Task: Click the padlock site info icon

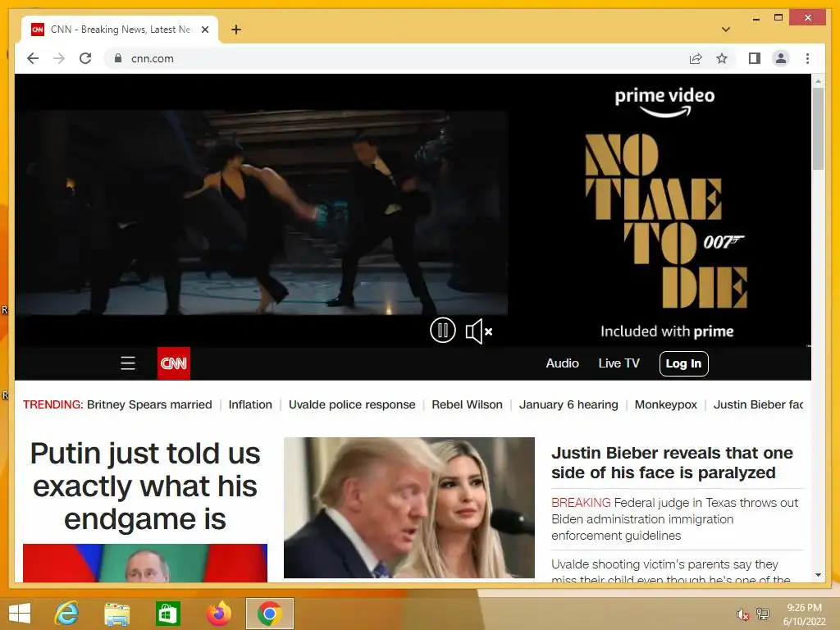Action: click(118, 58)
